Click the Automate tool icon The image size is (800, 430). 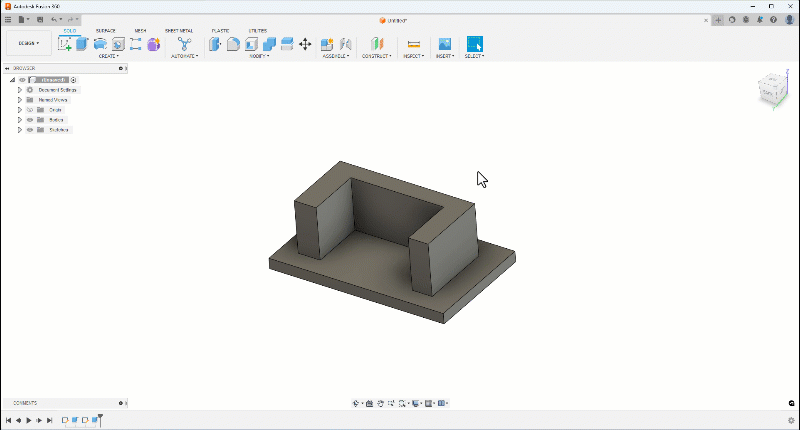(184, 44)
